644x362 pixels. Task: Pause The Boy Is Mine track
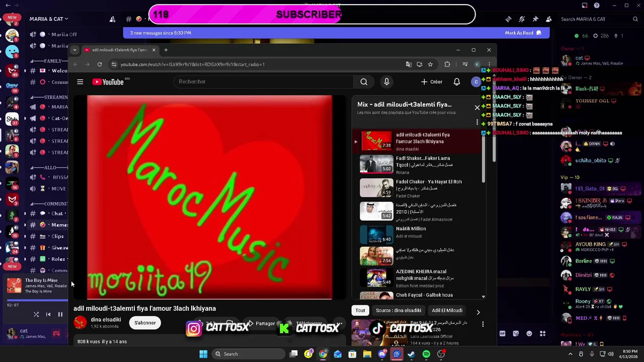coord(60,315)
